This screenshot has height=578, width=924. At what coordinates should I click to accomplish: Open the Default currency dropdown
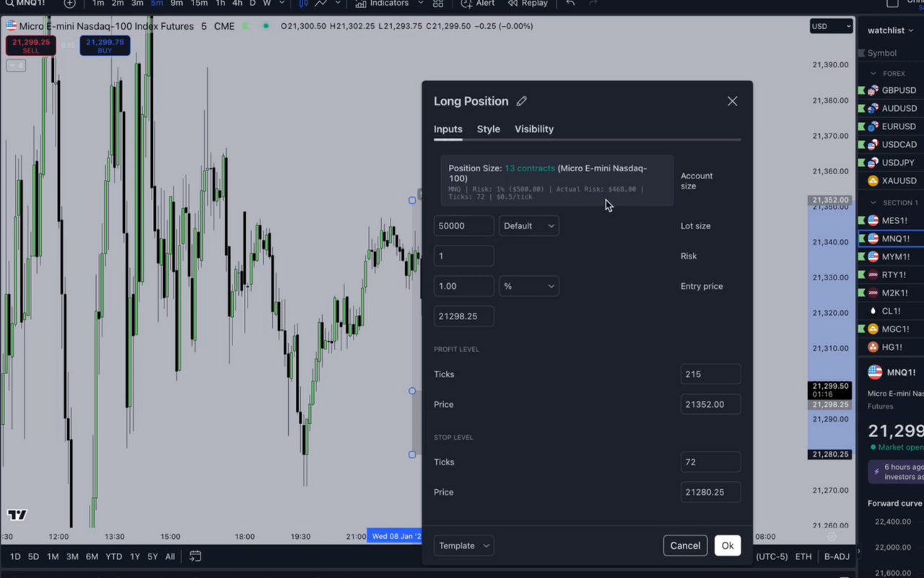pos(529,226)
